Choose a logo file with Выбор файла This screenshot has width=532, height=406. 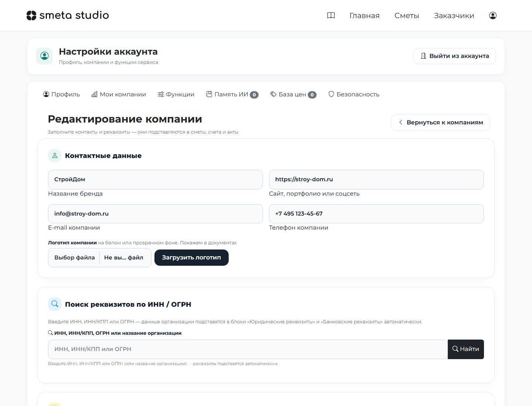click(75, 258)
